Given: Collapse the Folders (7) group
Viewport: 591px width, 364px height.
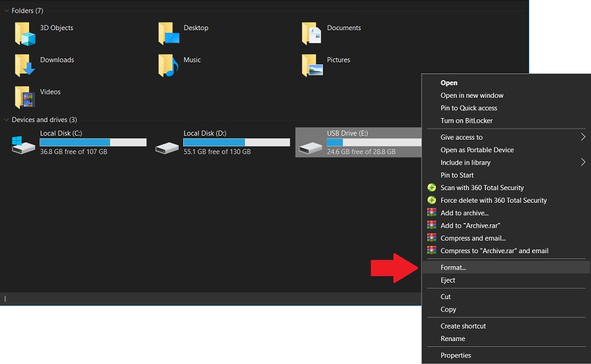Looking at the screenshot, I should [7, 11].
